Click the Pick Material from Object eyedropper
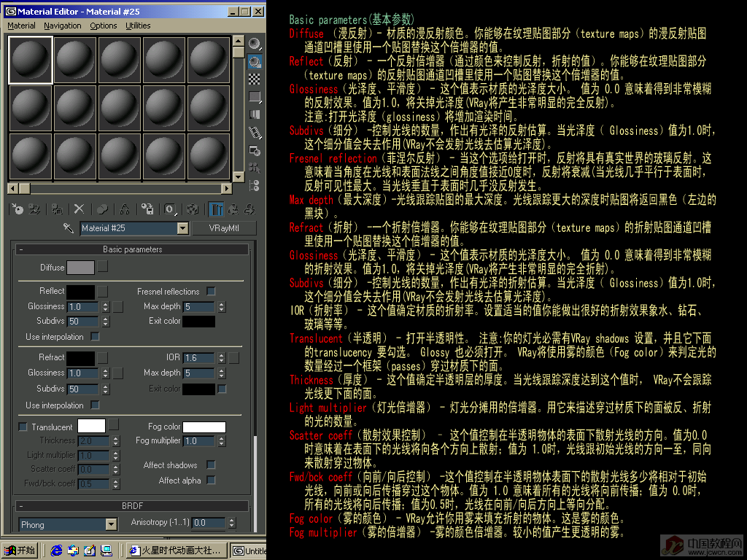747x560 pixels. (x=69, y=228)
